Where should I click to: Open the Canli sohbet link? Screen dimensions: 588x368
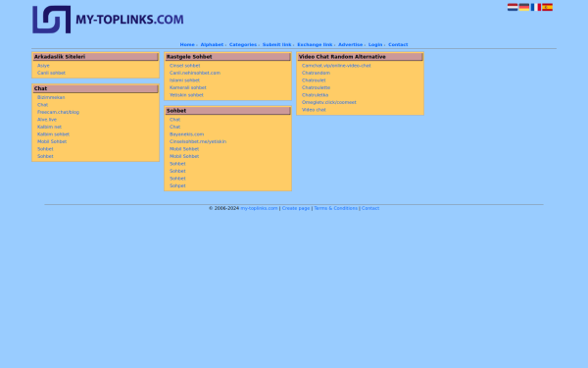pos(51,73)
